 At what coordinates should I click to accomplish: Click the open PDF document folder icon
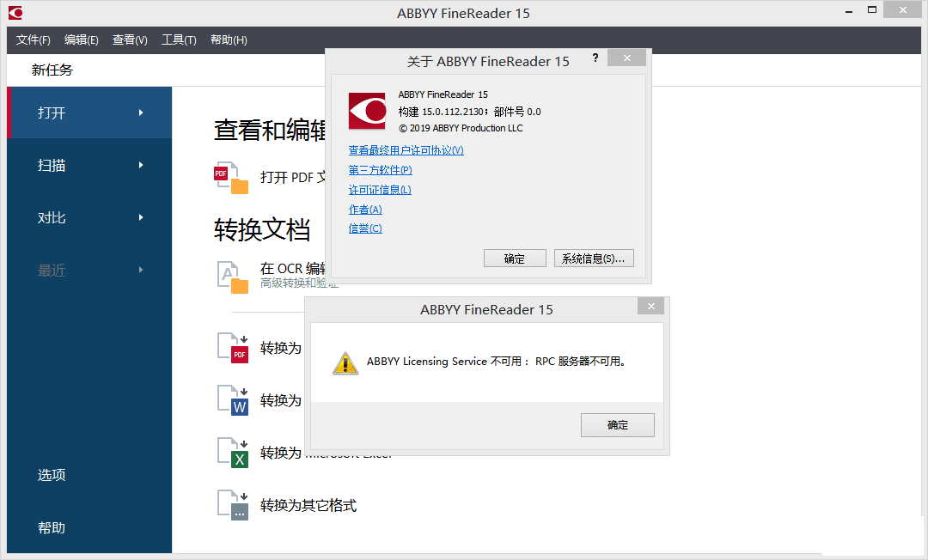tap(231, 178)
